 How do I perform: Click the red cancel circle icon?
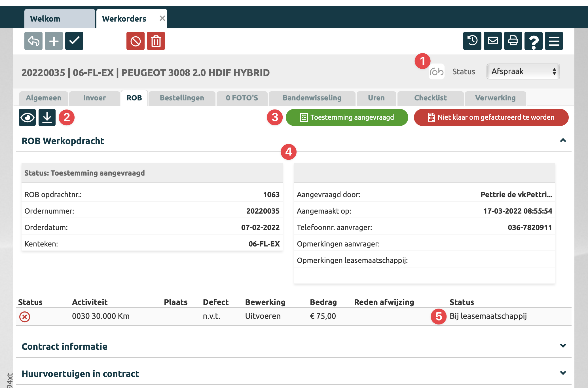[136, 41]
